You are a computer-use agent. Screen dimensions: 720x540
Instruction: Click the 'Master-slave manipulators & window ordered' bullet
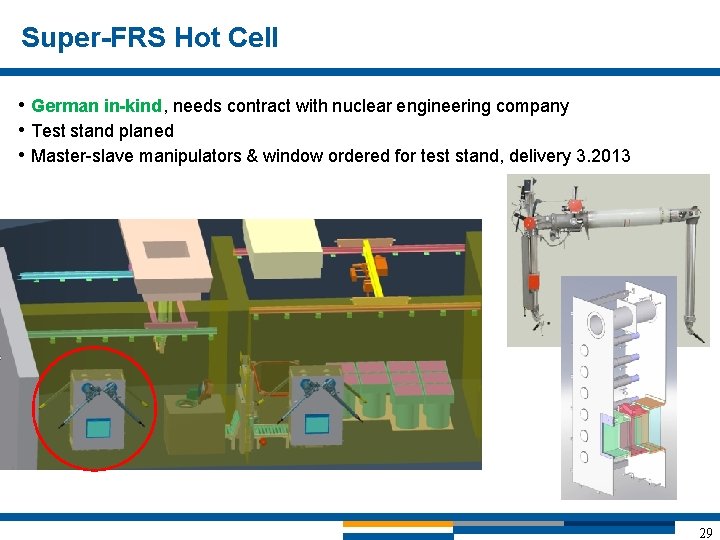(x=331, y=156)
